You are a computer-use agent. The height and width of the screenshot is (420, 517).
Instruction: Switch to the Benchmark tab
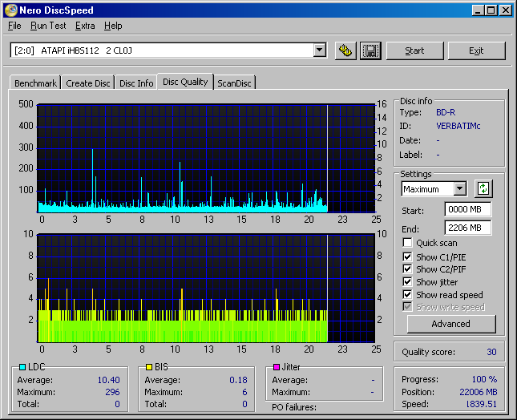[35, 83]
